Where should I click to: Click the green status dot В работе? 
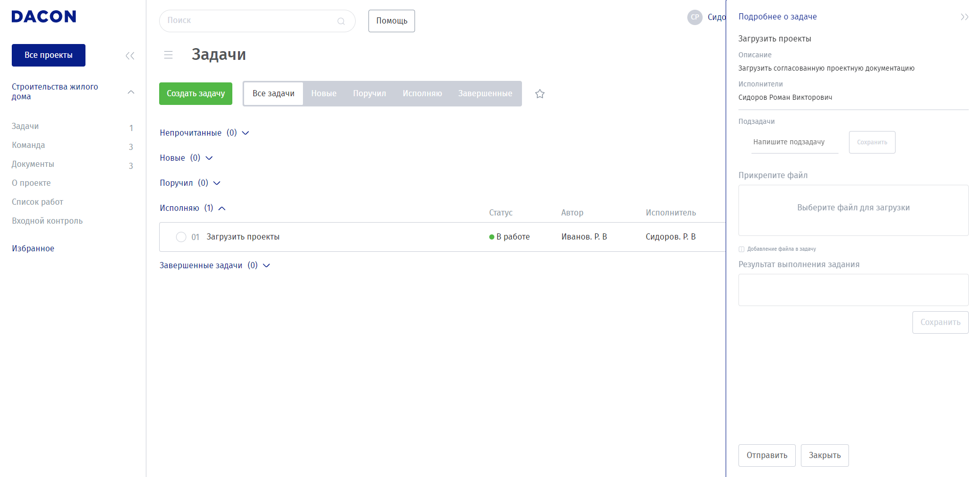[x=492, y=237]
